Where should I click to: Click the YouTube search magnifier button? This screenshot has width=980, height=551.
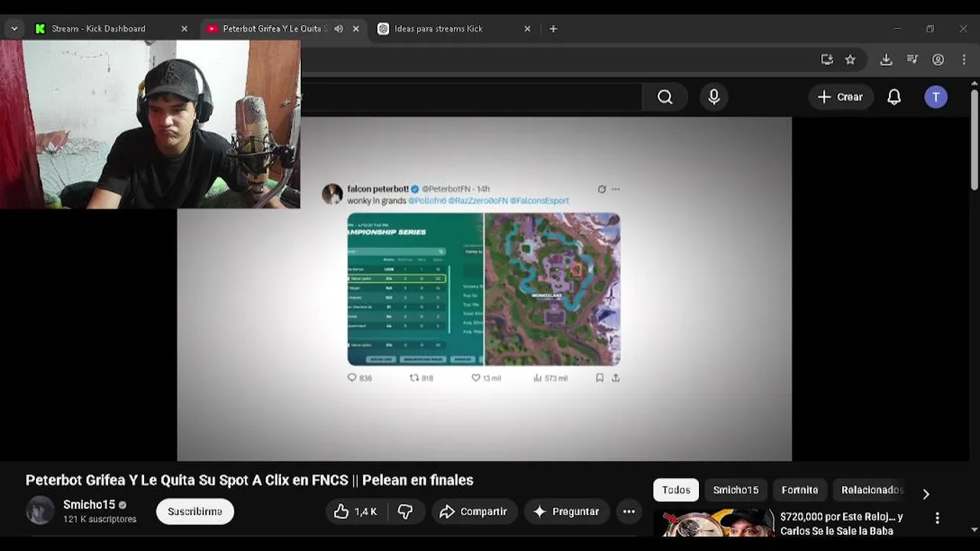click(x=665, y=97)
